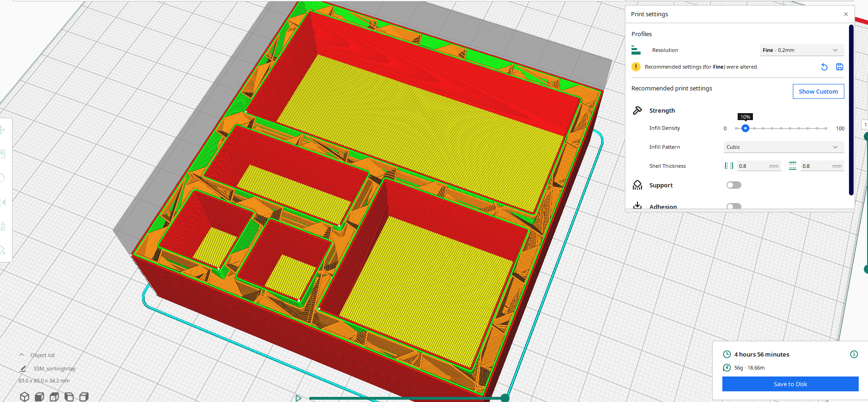868x402 pixels.
Task: Save the altered profile using the floppy icon
Action: pos(839,67)
